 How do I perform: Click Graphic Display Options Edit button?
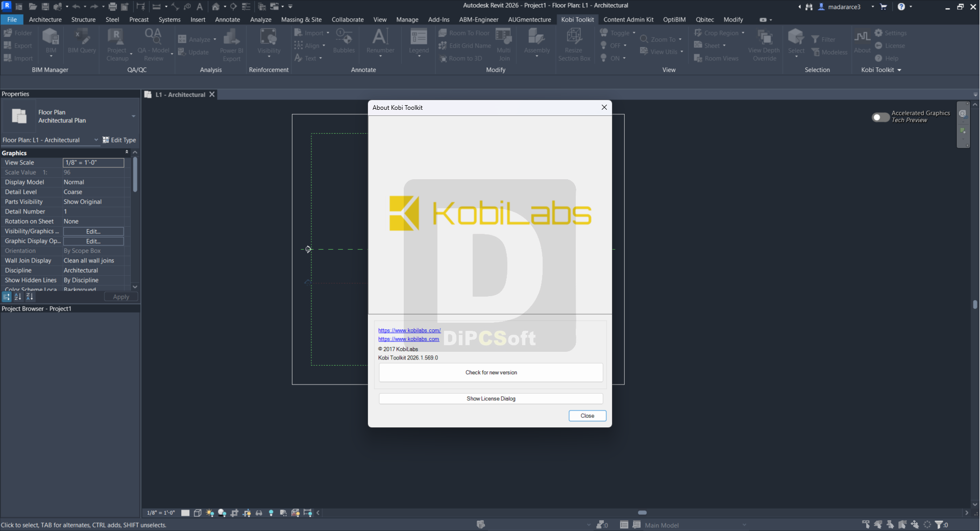(x=93, y=241)
